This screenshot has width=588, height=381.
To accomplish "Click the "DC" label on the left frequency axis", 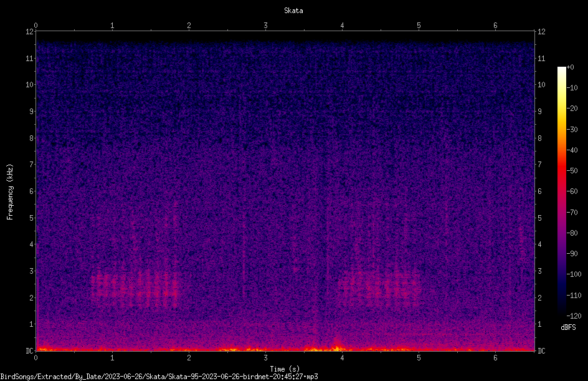I will pos(29,351).
